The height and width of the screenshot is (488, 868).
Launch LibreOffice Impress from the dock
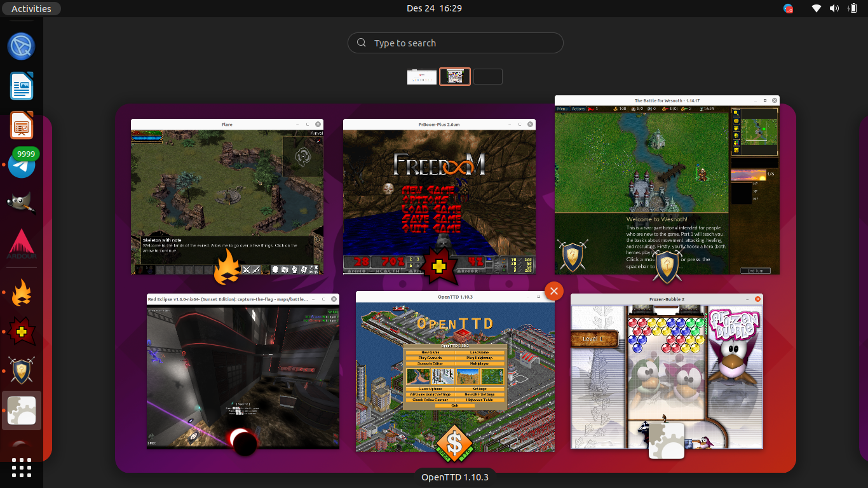(22, 126)
